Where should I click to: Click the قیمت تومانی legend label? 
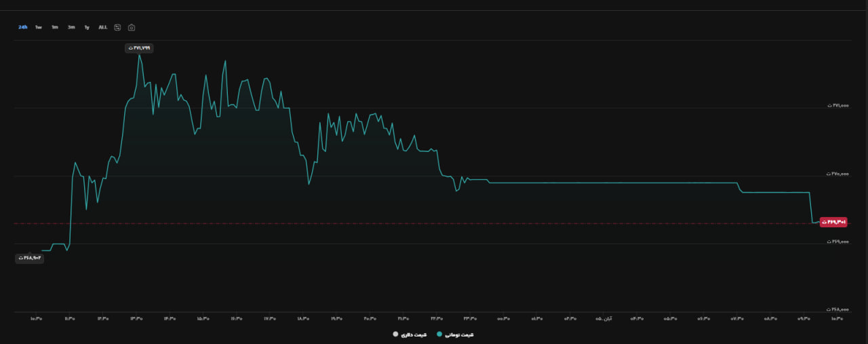[x=459, y=335]
